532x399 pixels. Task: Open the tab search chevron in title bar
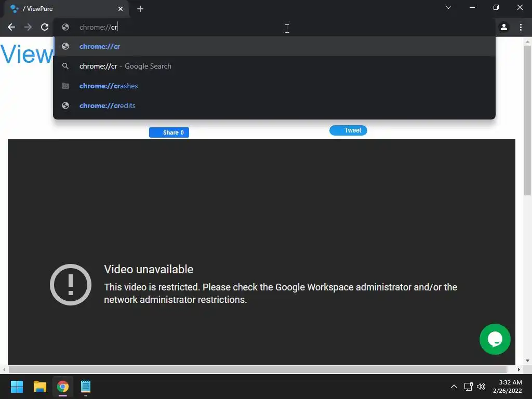(x=448, y=7)
